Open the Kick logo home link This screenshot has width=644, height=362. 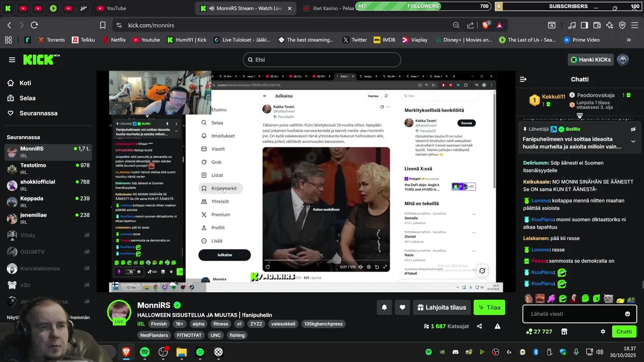(x=41, y=59)
